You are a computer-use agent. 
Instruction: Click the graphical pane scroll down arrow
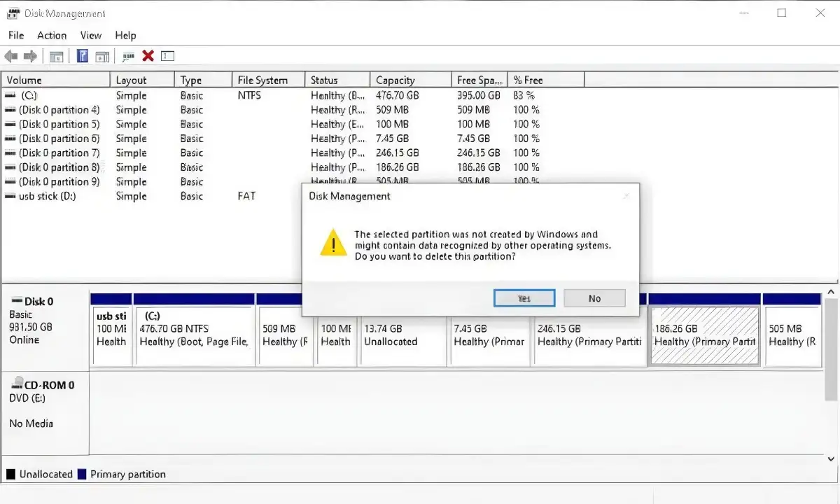coord(832,458)
